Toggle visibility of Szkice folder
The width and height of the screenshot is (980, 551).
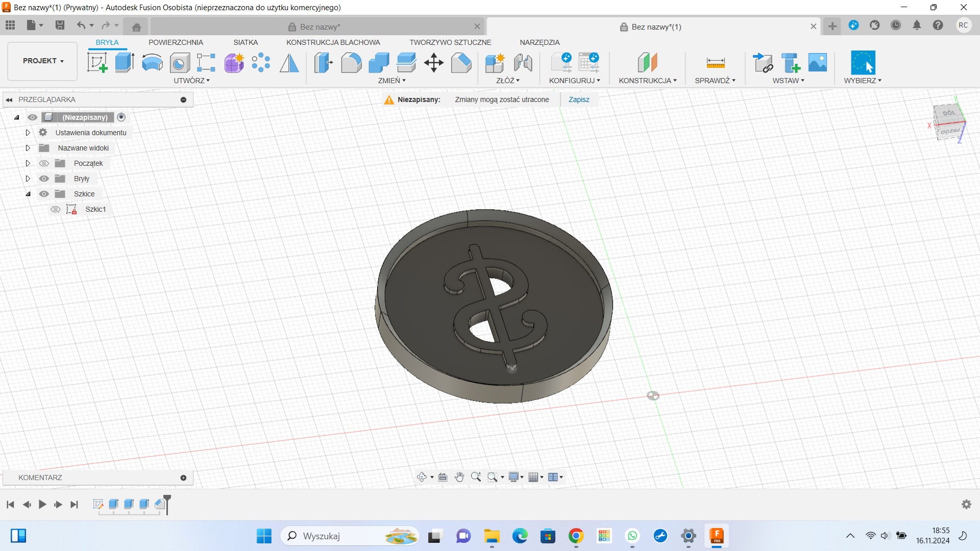point(44,194)
